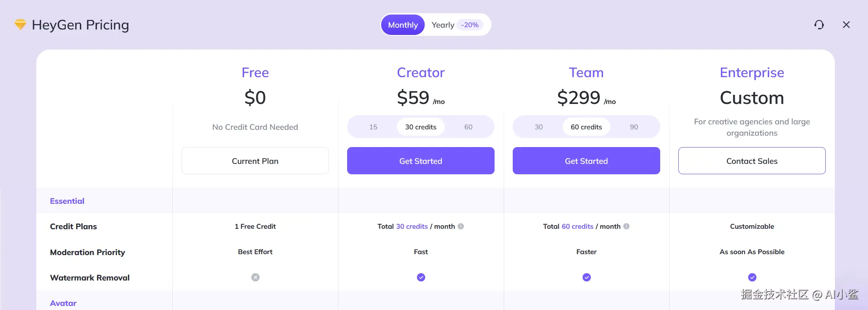Click the -20% yearly discount badge
Image resolution: width=868 pixels, height=310 pixels.
pos(470,25)
